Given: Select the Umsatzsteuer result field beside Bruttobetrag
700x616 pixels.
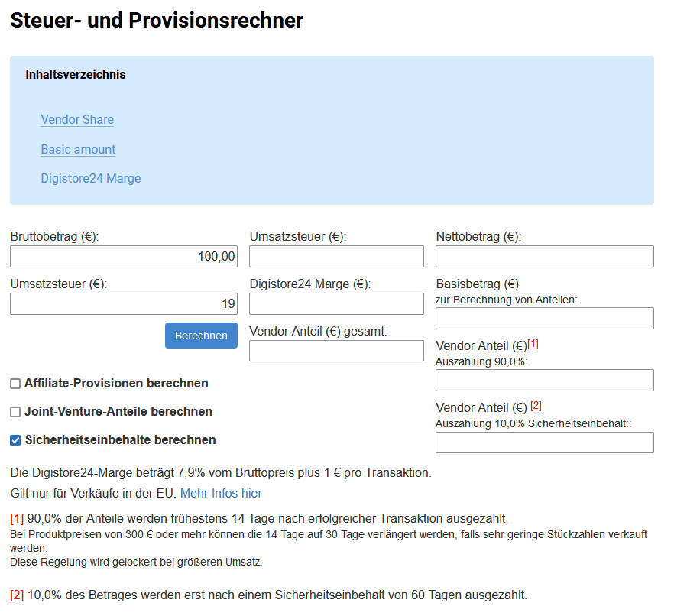Looking at the screenshot, I should [336, 256].
